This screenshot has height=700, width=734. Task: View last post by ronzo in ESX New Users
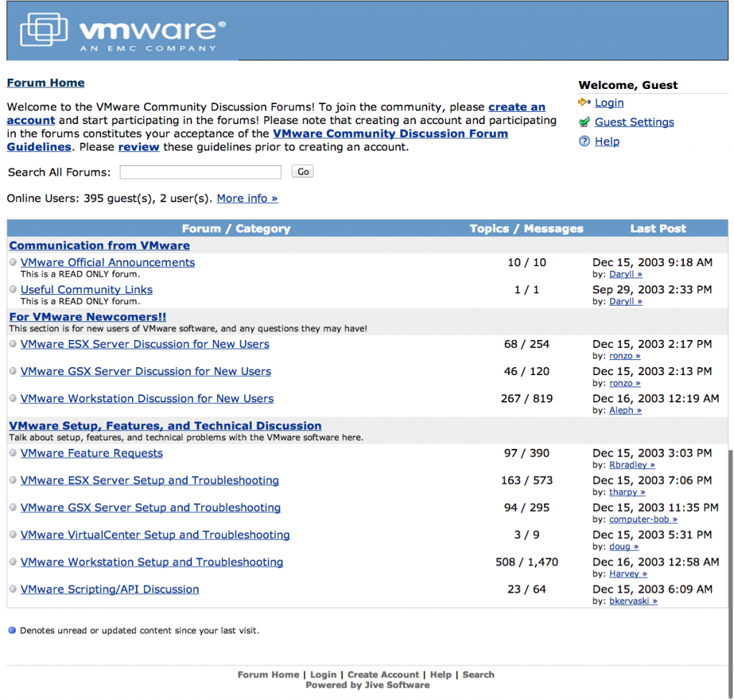coord(624,356)
